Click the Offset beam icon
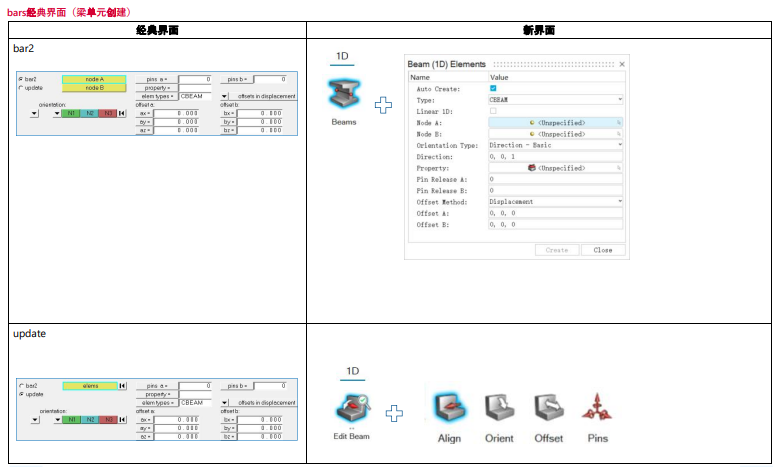This screenshot has width=777, height=467. [548, 408]
